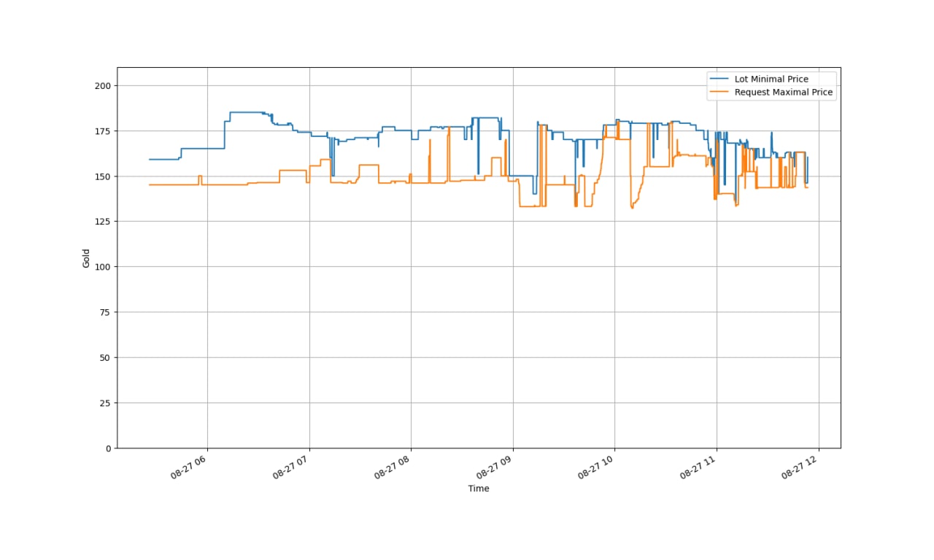
Task: Click the orange line swatch in the legend
Action: click(x=719, y=92)
